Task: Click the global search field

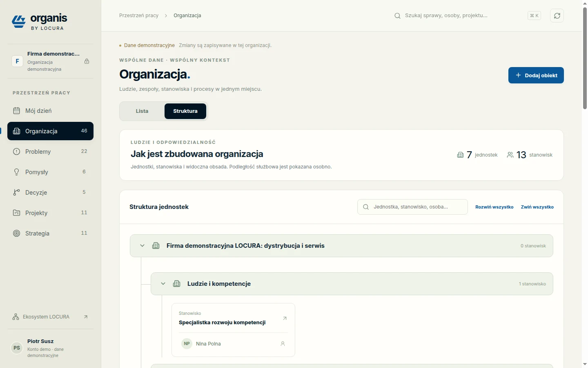Action: click(x=467, y=16)
